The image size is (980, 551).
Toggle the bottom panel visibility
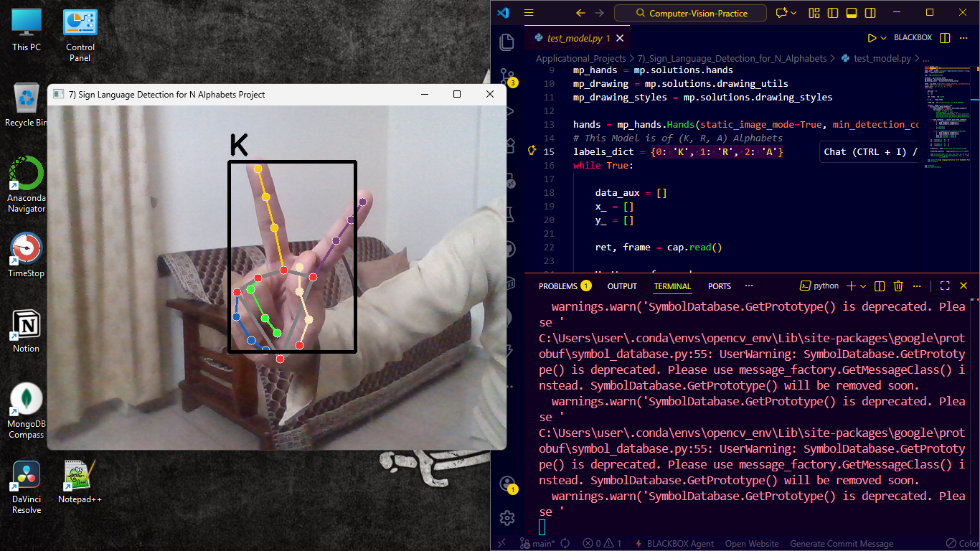[852, 13]
